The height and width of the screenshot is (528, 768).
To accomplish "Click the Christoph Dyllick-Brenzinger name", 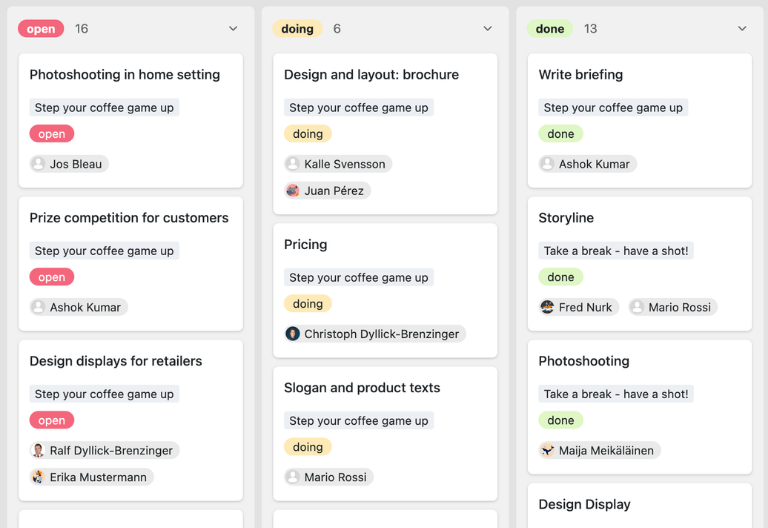I will (x=382, y=334).
